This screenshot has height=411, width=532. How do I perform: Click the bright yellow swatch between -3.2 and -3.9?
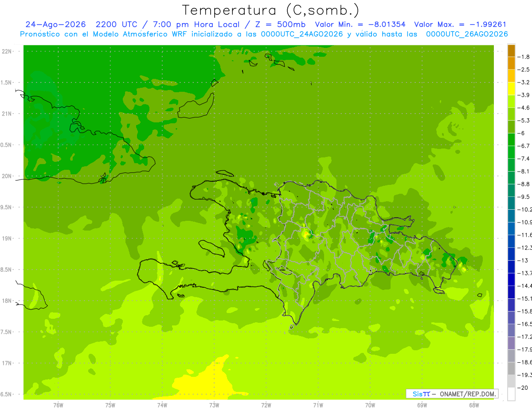[511, 89]
